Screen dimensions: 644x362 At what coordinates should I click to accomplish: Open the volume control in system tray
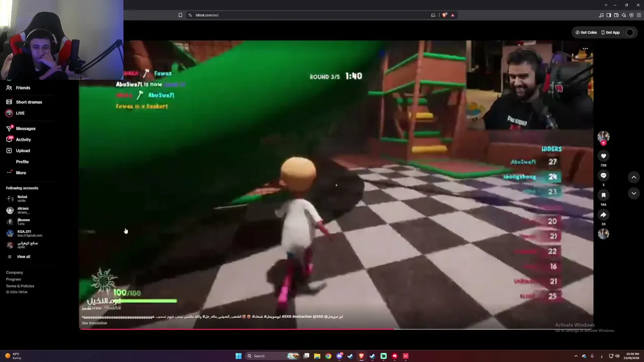click(x=617, y=356)
